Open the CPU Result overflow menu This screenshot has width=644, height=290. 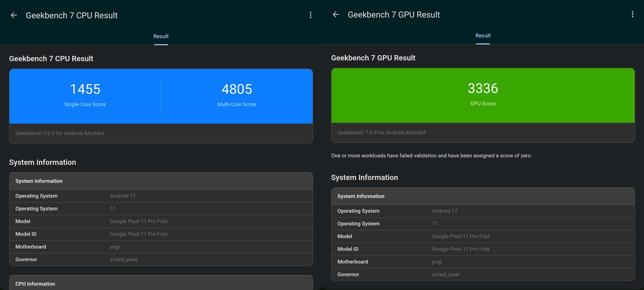[x=310, y=15]
